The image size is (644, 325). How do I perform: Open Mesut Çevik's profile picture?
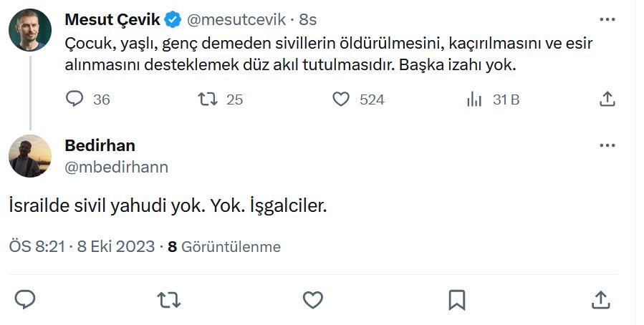(29, 29)
